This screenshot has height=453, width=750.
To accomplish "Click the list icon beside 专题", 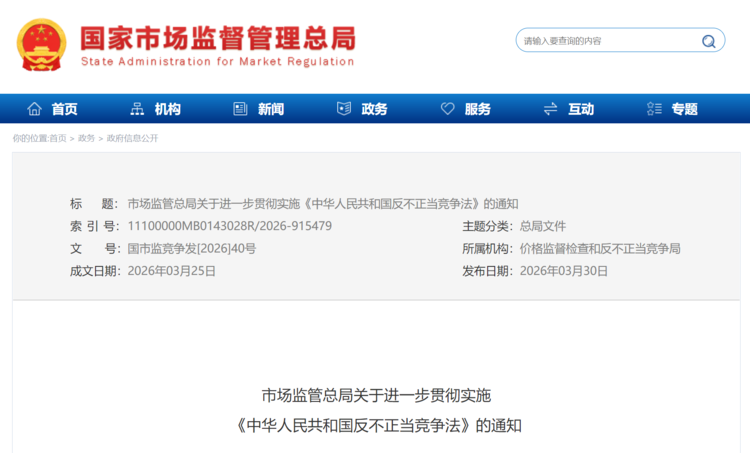I will point(654,109).
